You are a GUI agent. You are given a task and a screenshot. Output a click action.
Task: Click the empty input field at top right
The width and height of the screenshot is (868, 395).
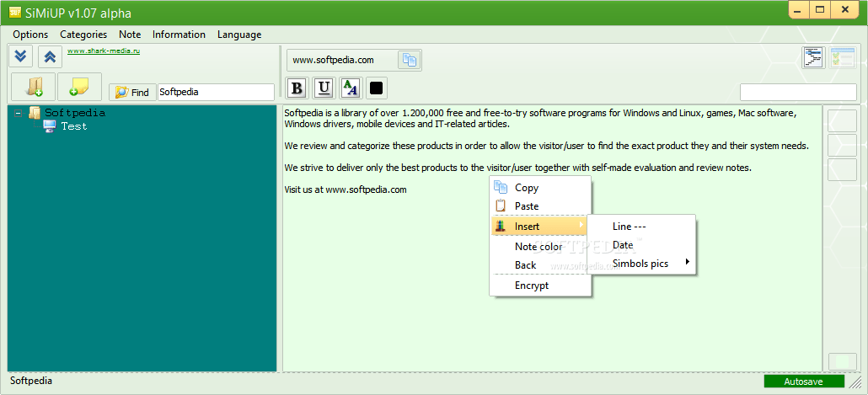pyautogui.click(x=798, y=93)
